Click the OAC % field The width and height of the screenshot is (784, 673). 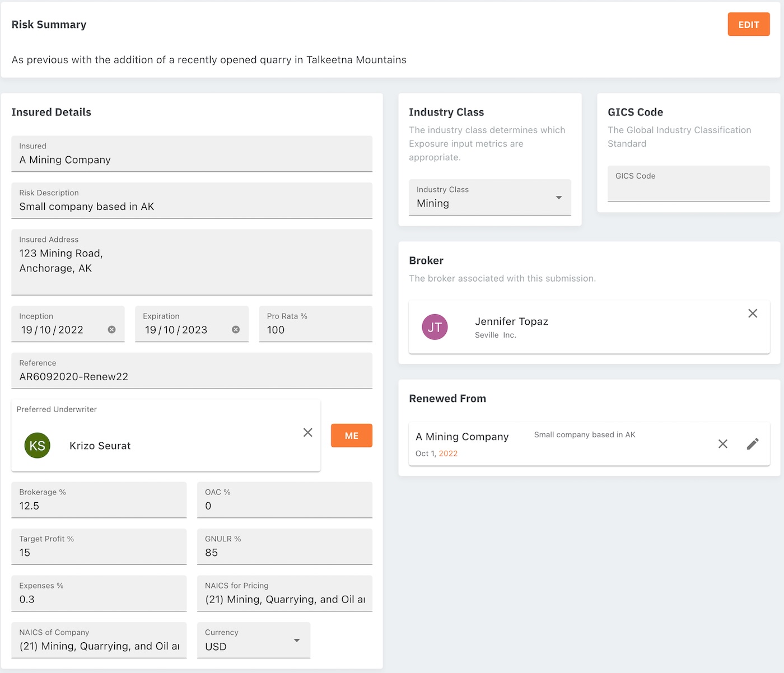pyautogui.click(x=284, y=500)
